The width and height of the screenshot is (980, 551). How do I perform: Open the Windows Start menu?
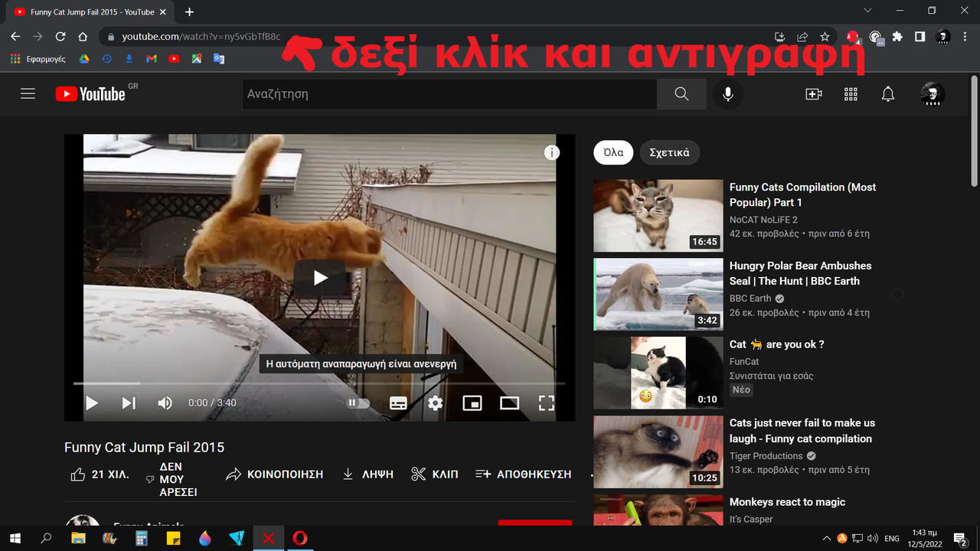[x=15, y=538]
